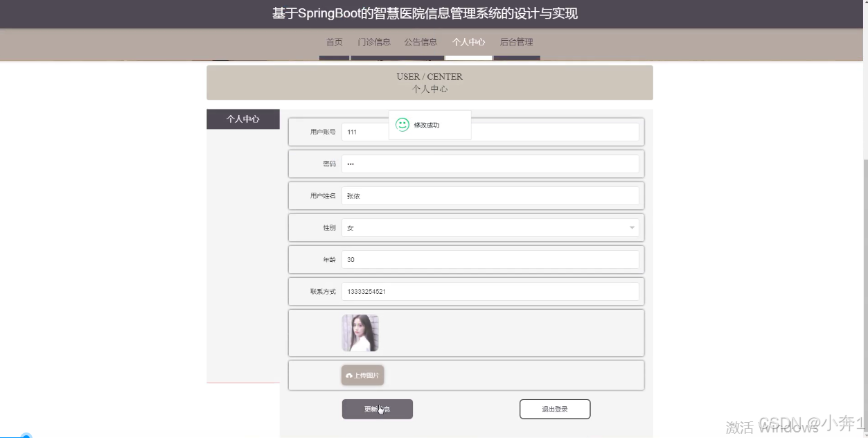
Task: Open the 后台管理 tab
Action: pyautogui.click(x=516, y=42)
